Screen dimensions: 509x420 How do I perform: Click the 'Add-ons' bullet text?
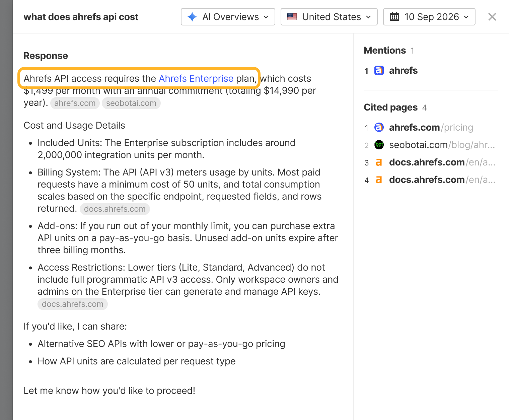(x=188, y=238)
